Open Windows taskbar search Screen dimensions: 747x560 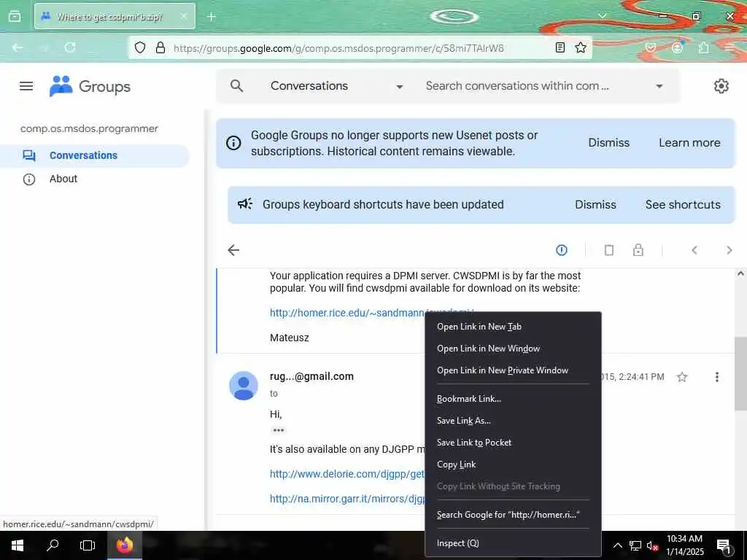(53, 545)
